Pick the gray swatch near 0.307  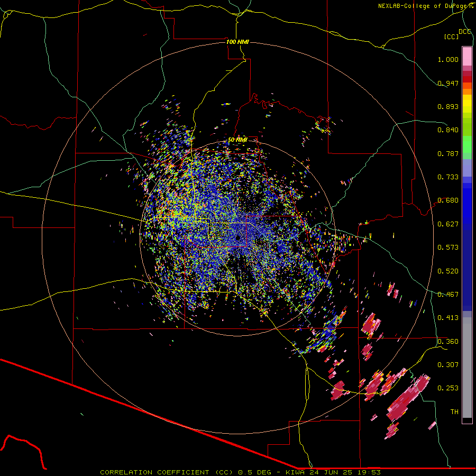click(x=467, y=368)
